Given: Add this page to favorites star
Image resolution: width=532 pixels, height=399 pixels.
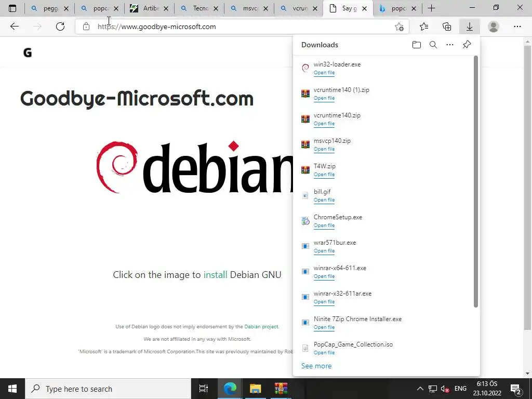Looking at the screenshot, I should [x=400, y=26].
